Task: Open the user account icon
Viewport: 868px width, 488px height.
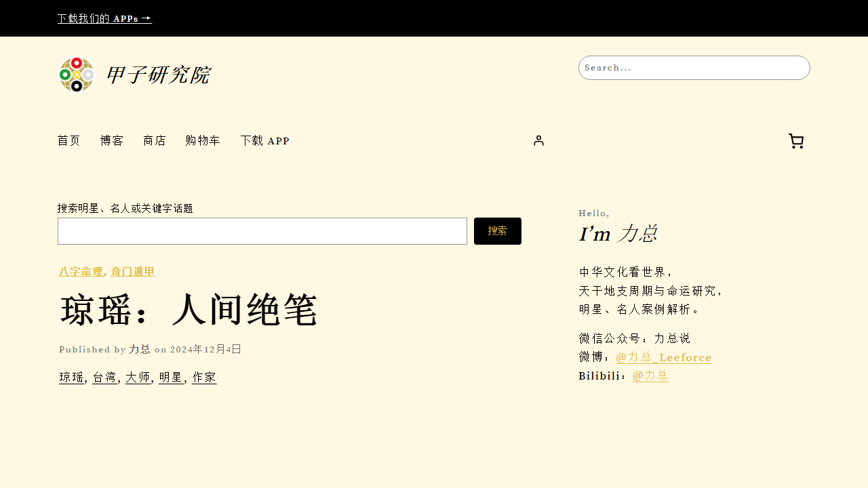Action: (x=538, y=140)
